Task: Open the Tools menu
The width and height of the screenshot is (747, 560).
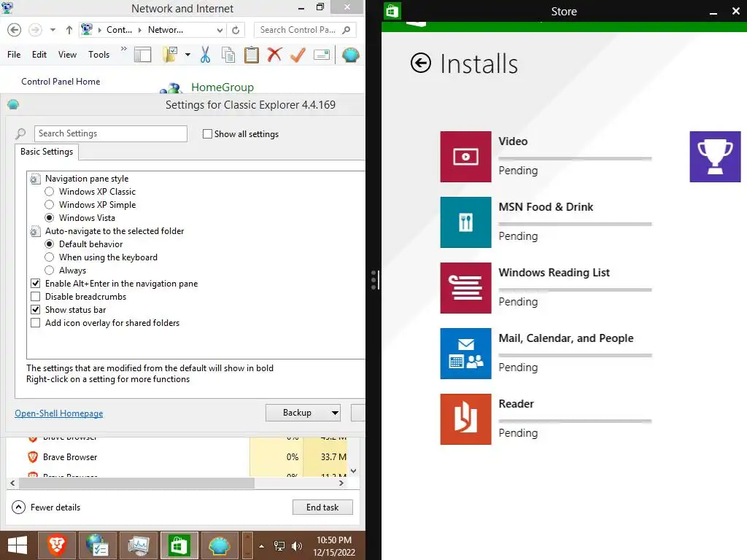Action: point(98,55)
